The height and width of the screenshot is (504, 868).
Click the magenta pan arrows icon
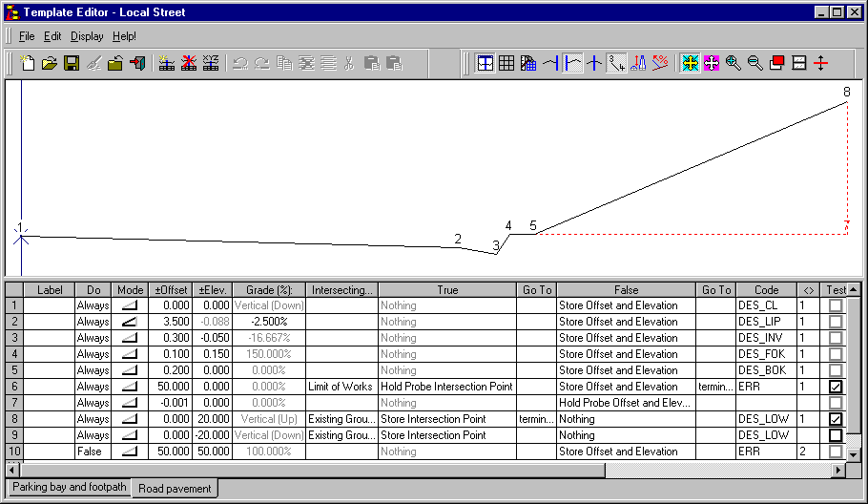712,63
